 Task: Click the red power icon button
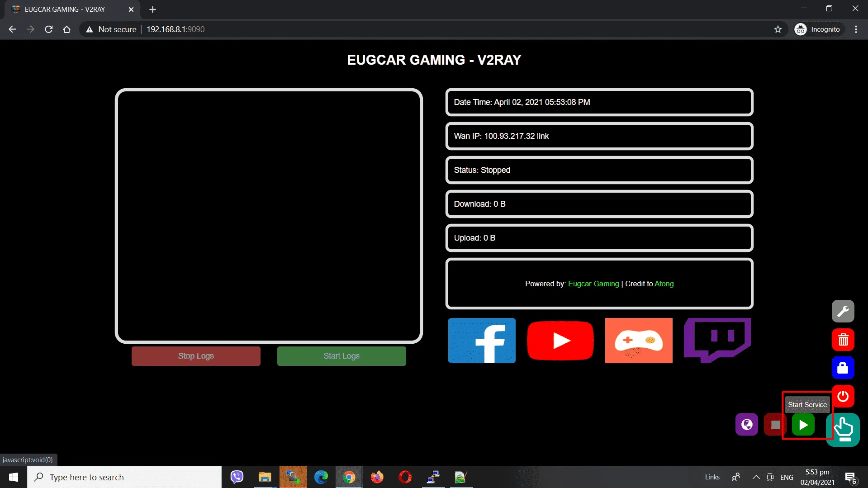[843, 396]
